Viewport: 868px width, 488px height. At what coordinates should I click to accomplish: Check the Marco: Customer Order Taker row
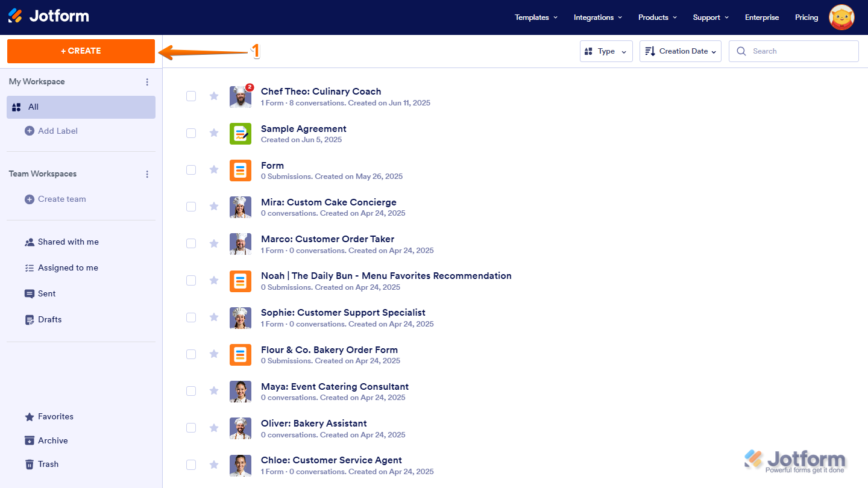tap(191, 243)
